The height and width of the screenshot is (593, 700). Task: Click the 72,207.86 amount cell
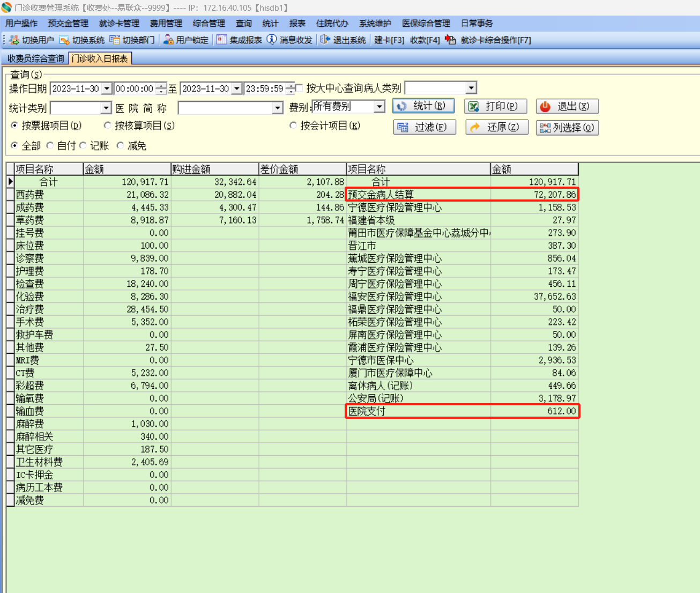[534, 195]
